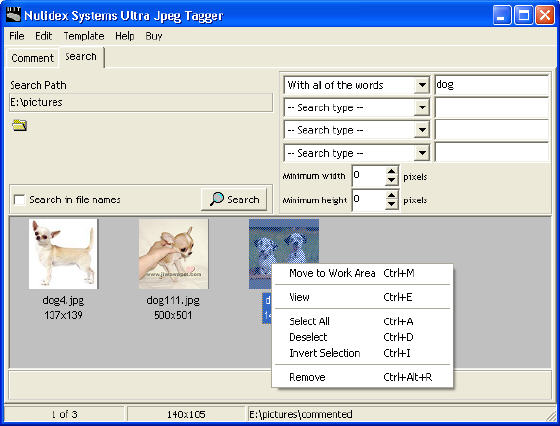Screen dimensions: 560x426
Task: Click the application icon in title bar
Action: (x=13, y=15)
